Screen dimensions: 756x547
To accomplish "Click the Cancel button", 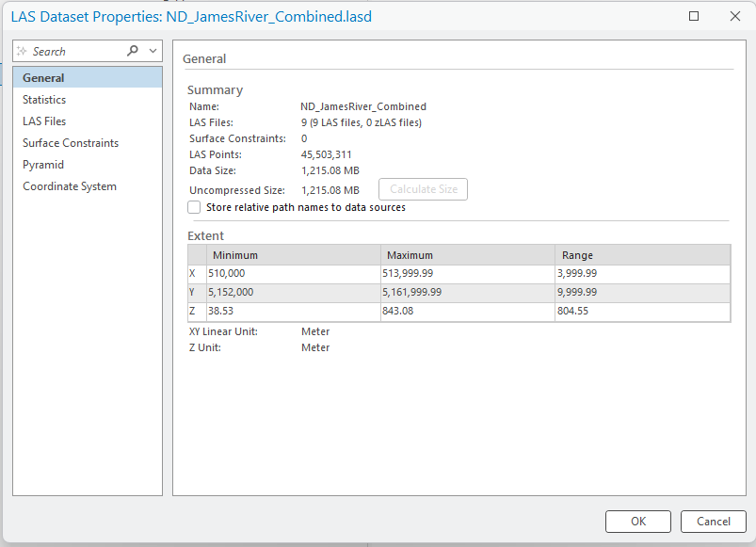I will coord(713,521).
